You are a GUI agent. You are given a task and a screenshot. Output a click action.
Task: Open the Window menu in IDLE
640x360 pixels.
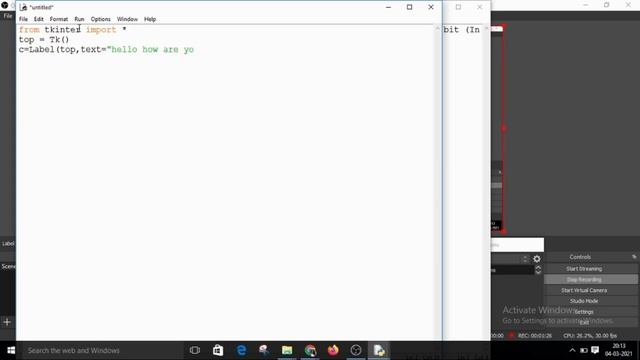[x=127, y=19]
